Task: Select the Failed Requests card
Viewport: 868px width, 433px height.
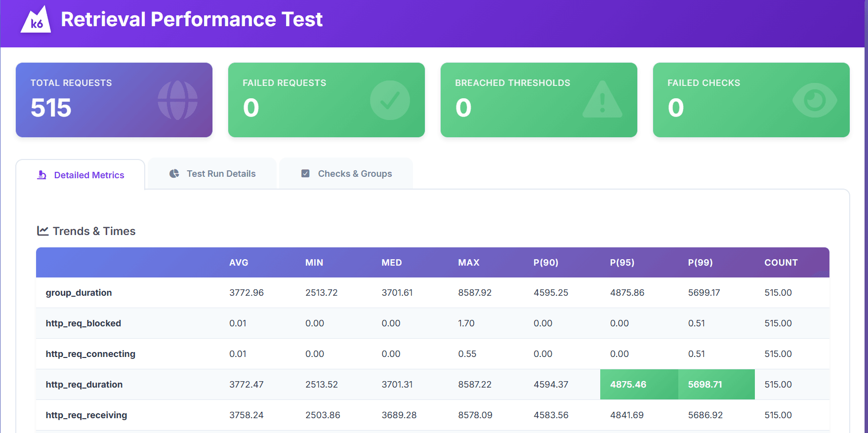Action: pos(327,100)
